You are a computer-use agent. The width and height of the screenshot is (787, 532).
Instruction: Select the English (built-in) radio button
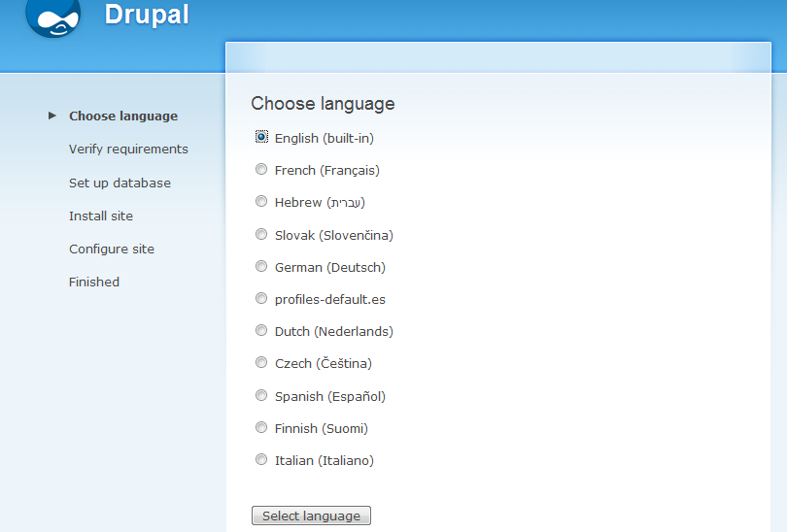click(261, 138)
